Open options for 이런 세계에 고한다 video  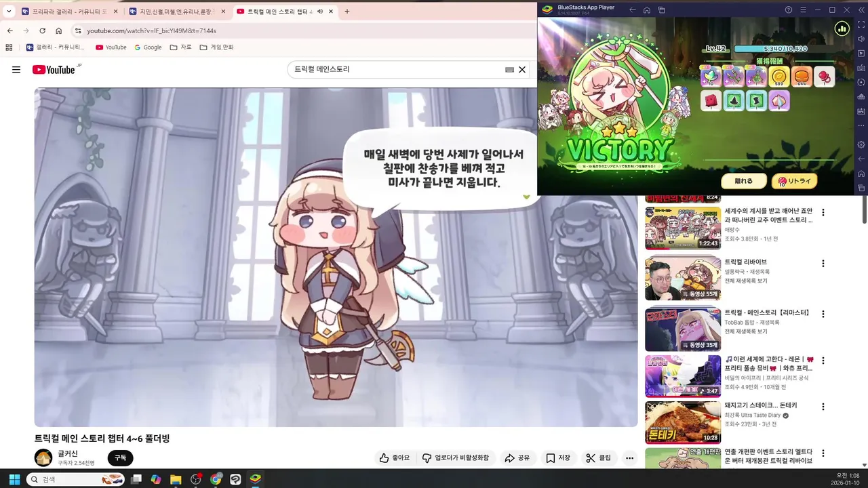(823, 361)
